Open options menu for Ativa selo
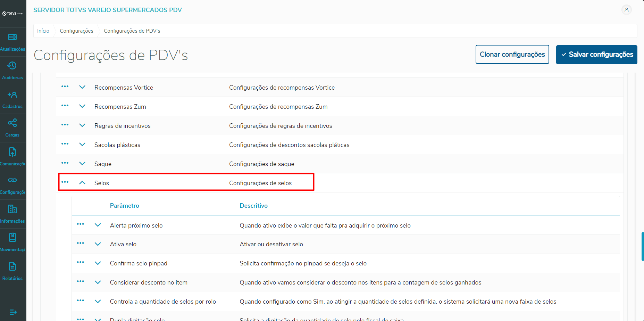 (x=81, y=243)
